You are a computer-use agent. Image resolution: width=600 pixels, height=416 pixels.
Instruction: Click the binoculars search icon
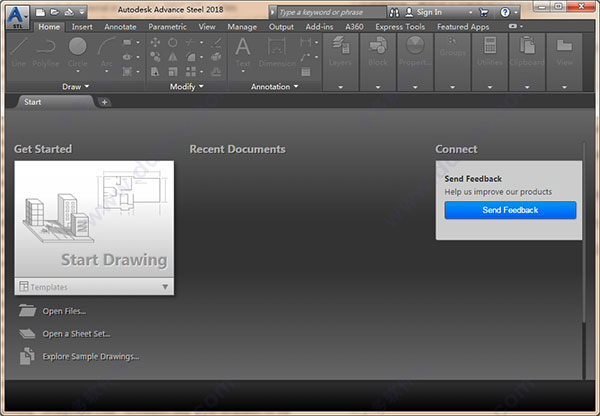pyautogui.click(x=394, y=13)
